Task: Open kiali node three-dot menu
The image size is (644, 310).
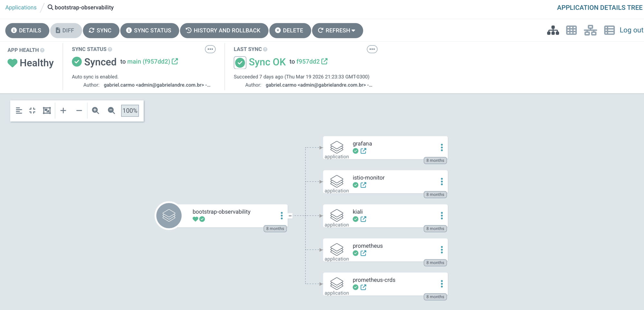Action: [441, 216]
